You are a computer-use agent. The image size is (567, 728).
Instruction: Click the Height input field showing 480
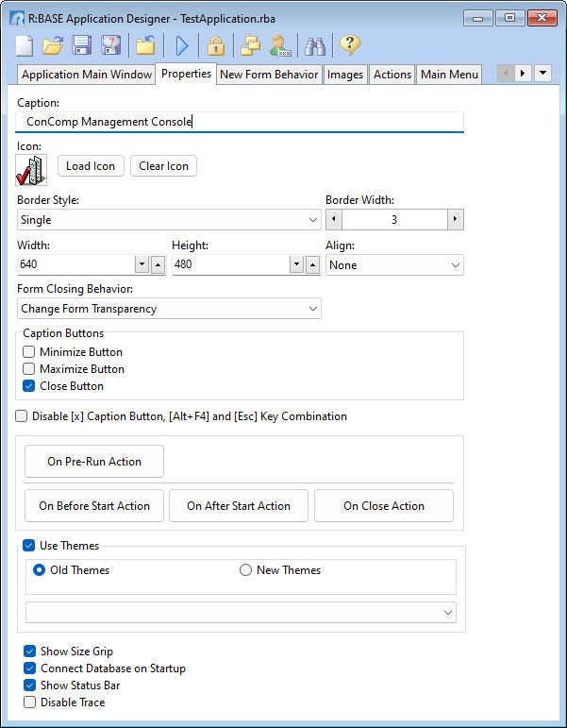coord(230,264)
